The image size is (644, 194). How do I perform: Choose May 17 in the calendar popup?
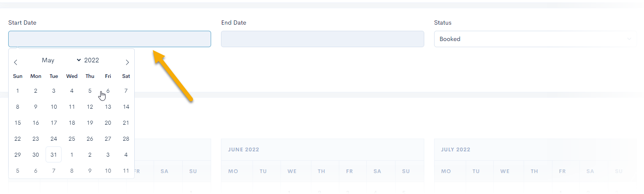point(54,123)
